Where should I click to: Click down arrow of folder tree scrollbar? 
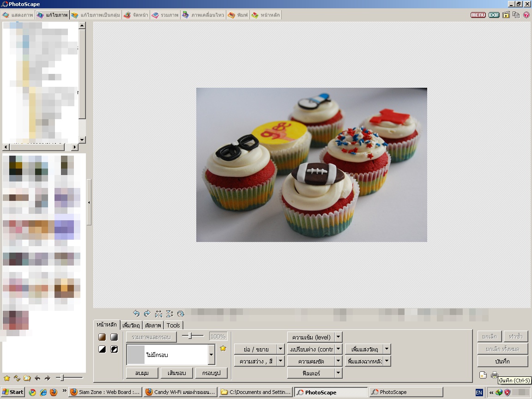(x=82, y=140)
